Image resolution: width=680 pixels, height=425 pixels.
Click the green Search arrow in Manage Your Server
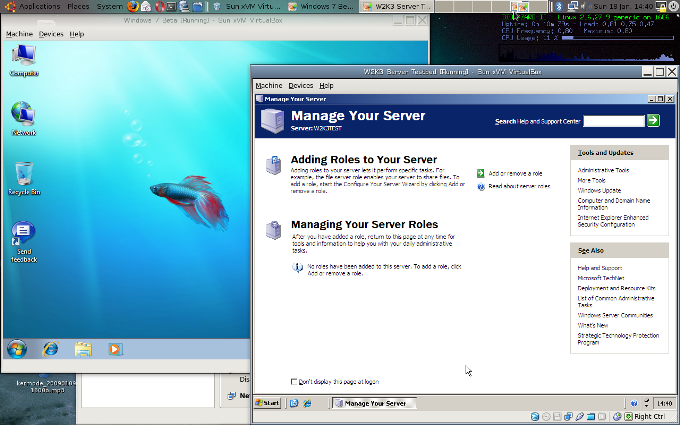pos(653,121)
